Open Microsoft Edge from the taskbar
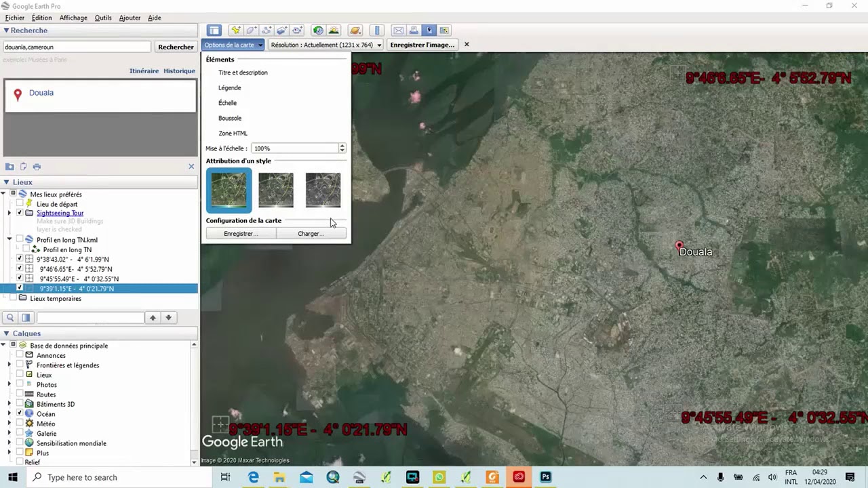868x488 pixels. tap(254, 477)
